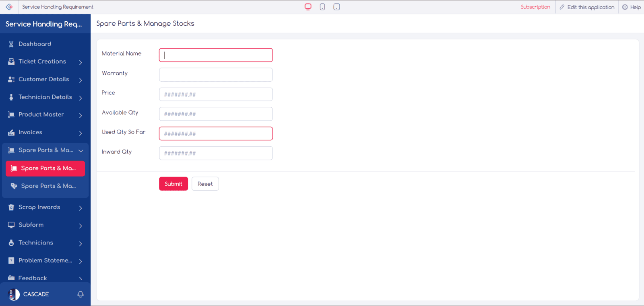
Task: Click the tag icon of second Spare Parts subitem
Action: (14, 186)
